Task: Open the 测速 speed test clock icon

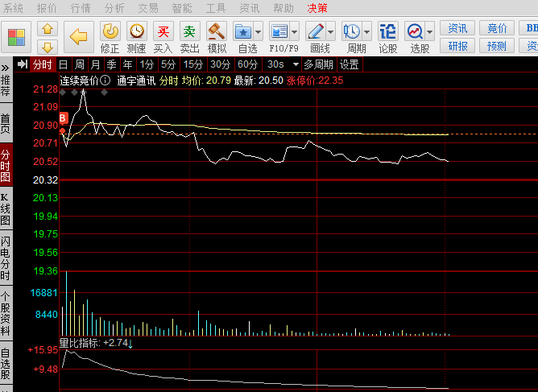Action: click(x=137, y=32)
